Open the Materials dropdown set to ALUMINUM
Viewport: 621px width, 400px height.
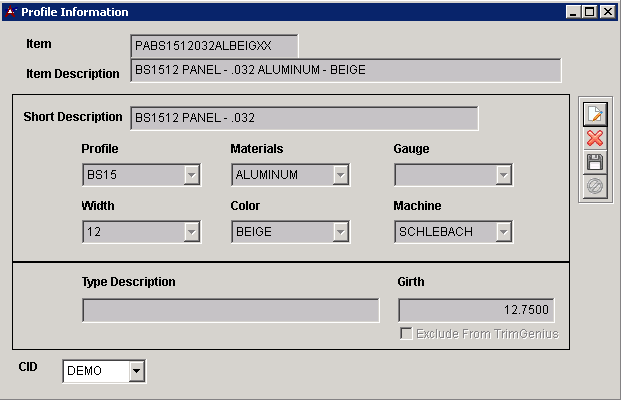341,175
